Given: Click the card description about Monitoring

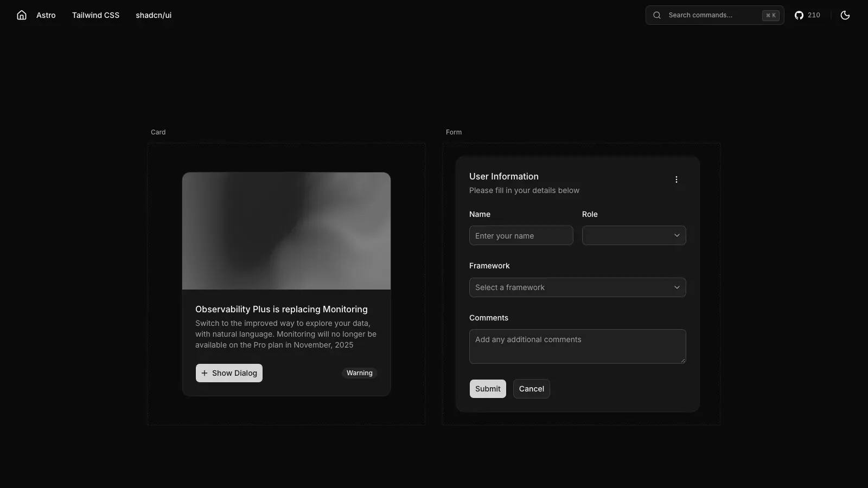Looking at the screenshot, I should click(286, 334).
